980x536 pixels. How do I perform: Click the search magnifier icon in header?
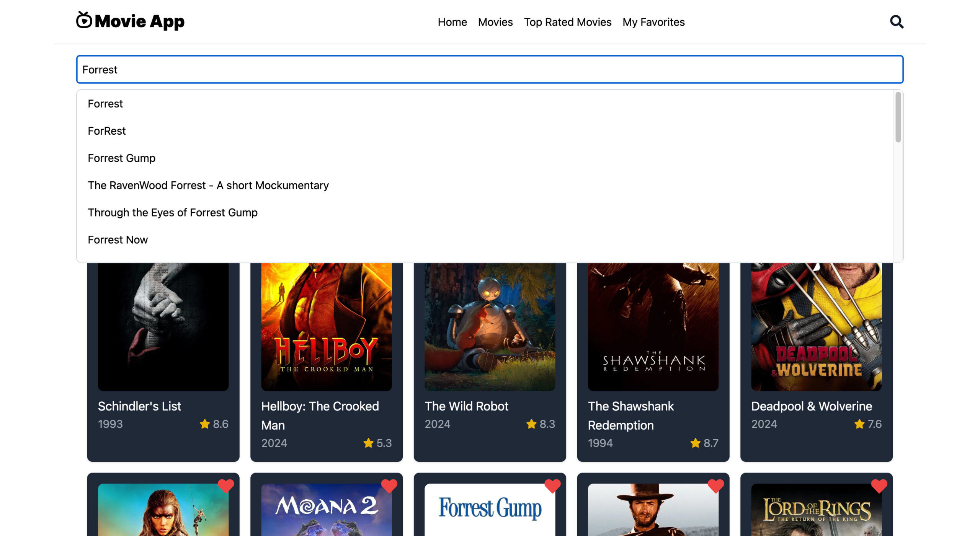point(896,22)
